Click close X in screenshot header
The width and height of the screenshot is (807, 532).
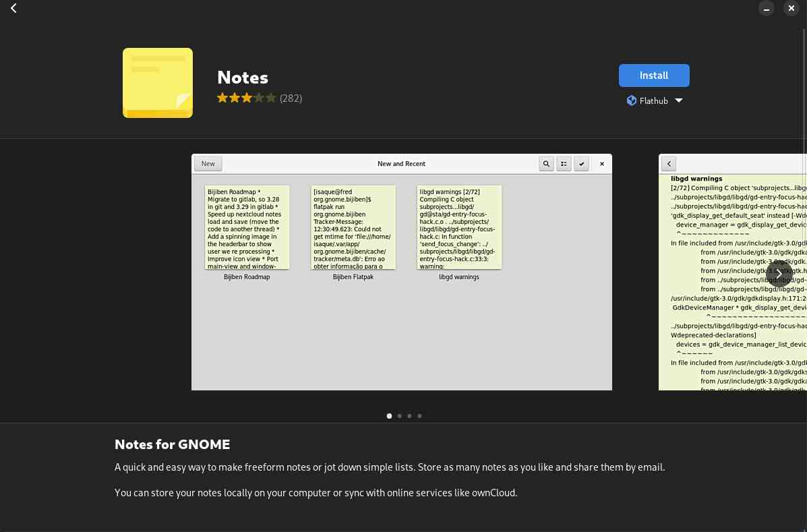coord(601,164)
